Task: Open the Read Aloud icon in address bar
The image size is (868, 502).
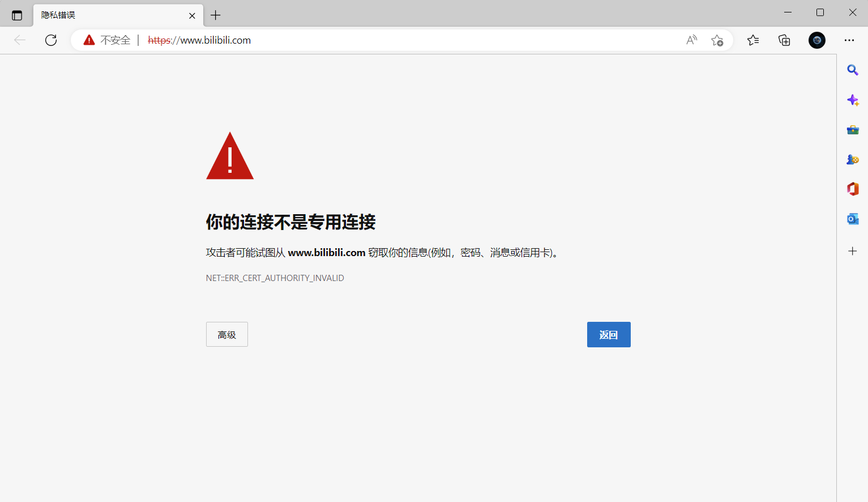Action: click(x=691, y=40)
